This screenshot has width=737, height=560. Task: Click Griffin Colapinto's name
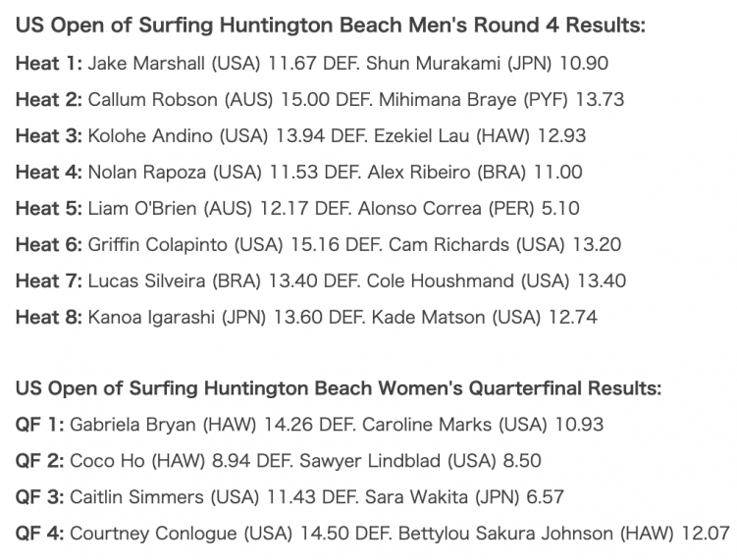157,245
